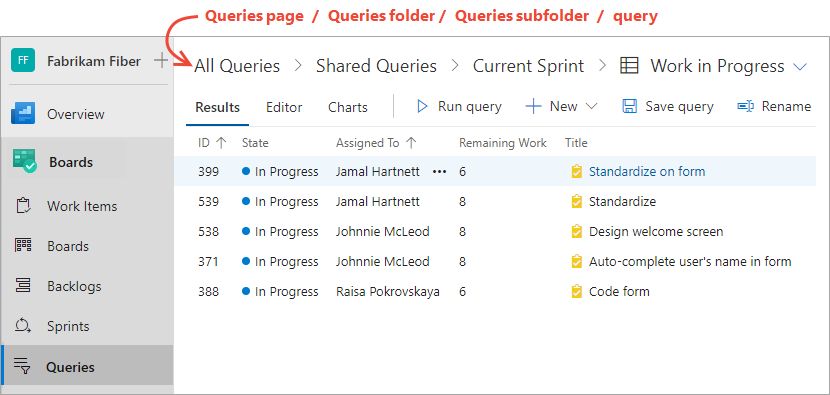
Task: Click the Boards hub icon
Action: pos(24,161)
